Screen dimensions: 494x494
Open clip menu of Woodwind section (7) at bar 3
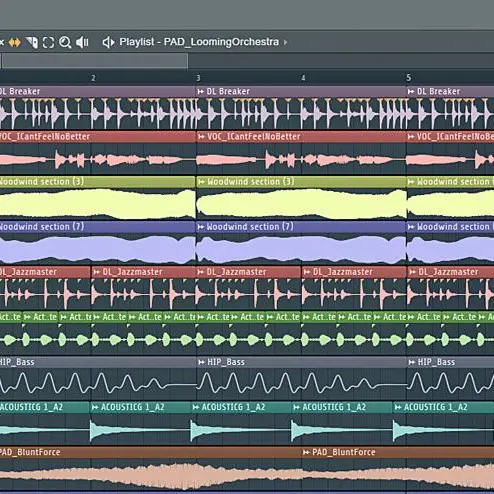[201, 227]
